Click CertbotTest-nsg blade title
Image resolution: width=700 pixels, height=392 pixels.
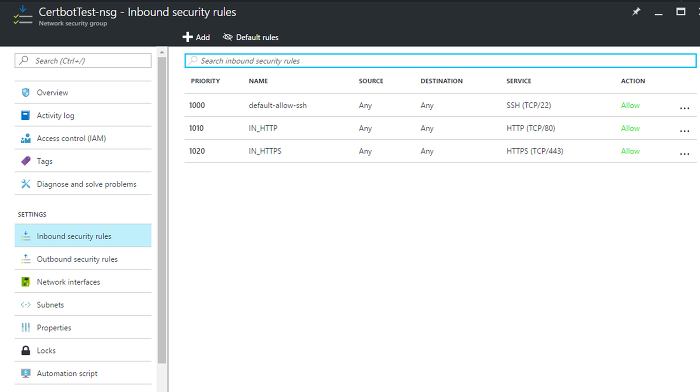tap(137, 12)
